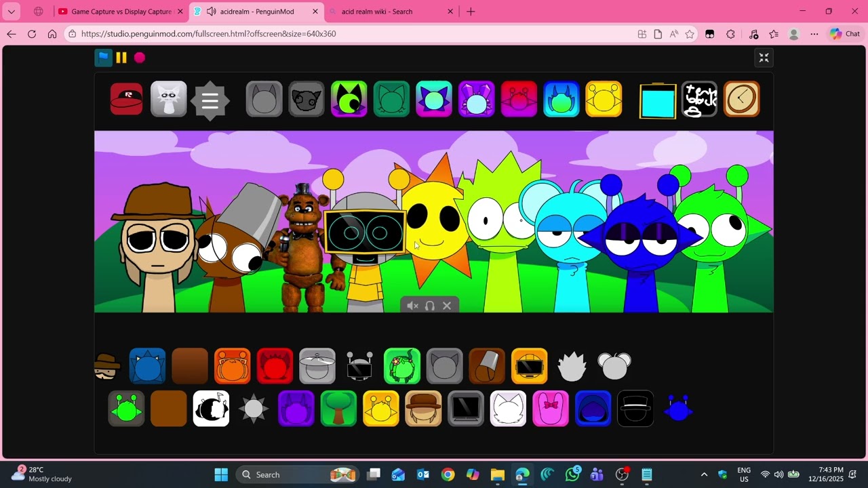The image size is (868, 488).
Task: Pick the plain gray cat-ear icon in top row
Action: [x=264, y=100]
